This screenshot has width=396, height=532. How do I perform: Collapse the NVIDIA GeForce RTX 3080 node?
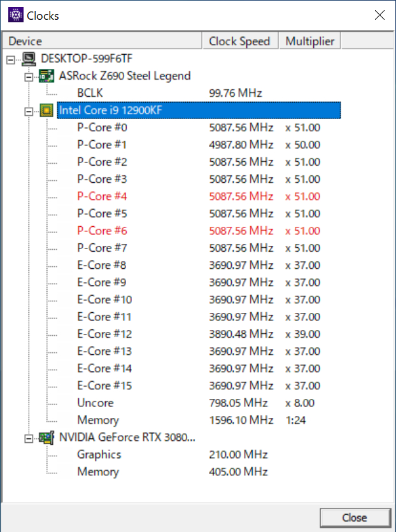point(29,439)
